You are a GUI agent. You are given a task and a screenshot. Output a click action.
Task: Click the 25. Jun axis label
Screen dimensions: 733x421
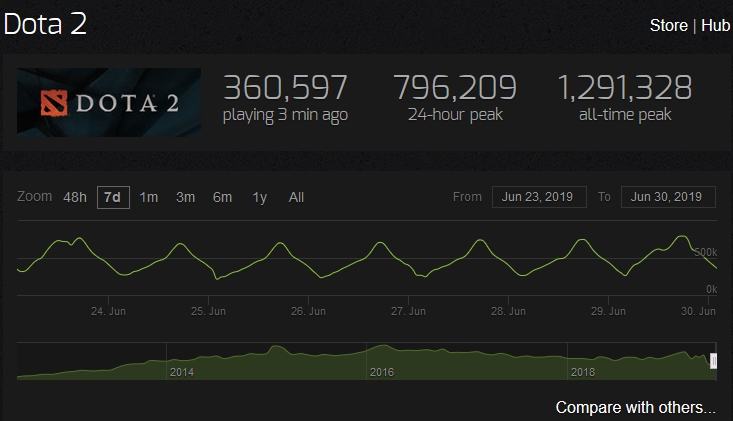click(x=208, y=311)
